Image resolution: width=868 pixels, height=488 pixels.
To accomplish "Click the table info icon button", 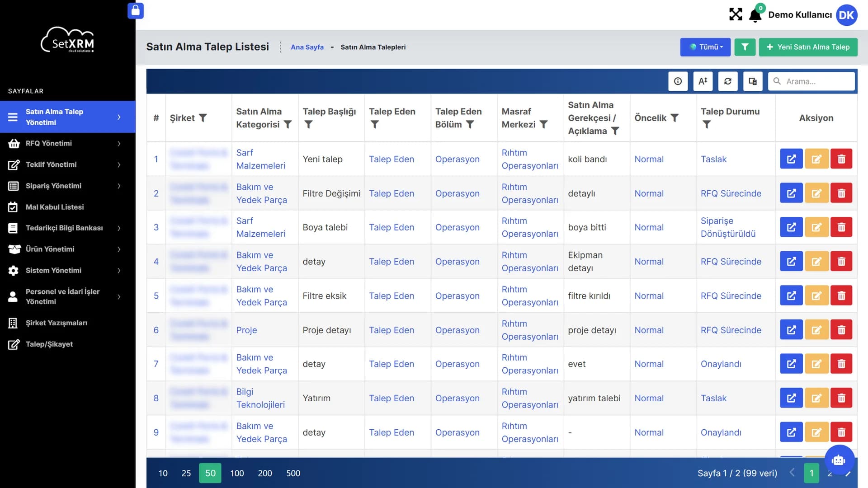I will click(x=678, y=81).
